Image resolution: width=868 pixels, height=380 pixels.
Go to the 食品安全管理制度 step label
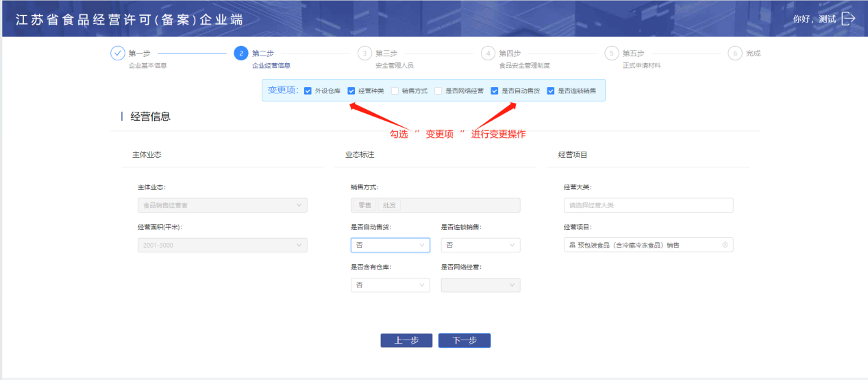524,66
